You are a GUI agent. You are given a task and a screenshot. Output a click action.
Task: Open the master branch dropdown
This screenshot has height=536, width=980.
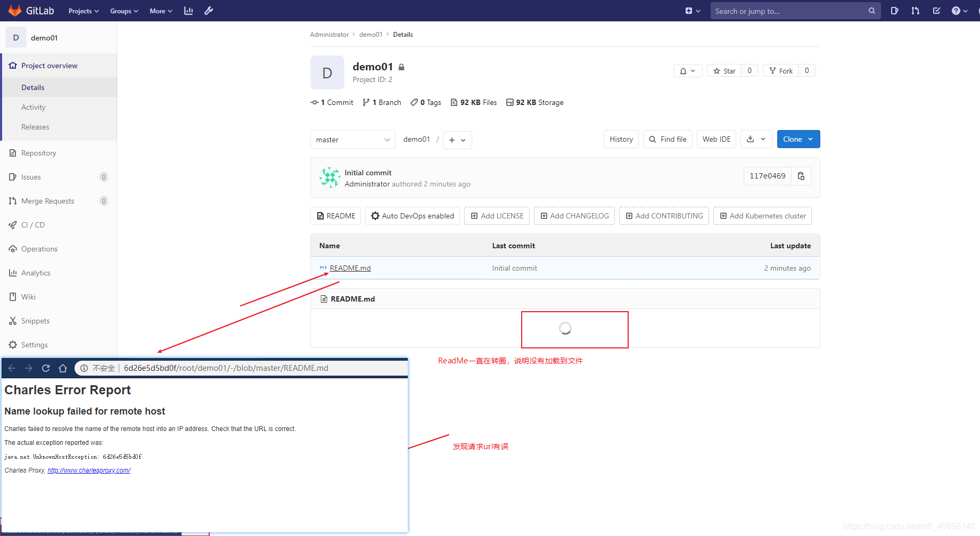[x=352, y=140]
